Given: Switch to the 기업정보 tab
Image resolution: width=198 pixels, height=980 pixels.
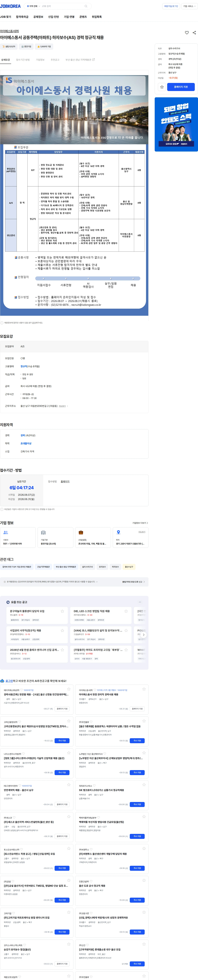Looking at the screenshot, I should (x=40, y=60).
